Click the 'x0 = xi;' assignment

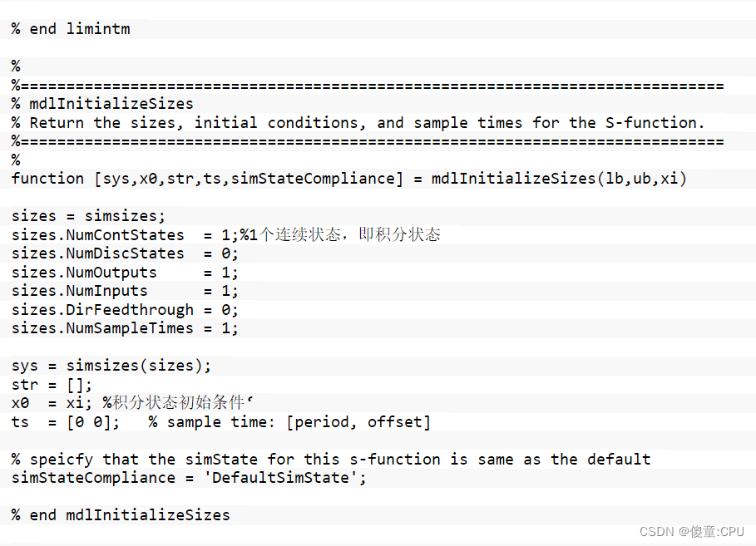pyautogui.click(x=52, y=403)
